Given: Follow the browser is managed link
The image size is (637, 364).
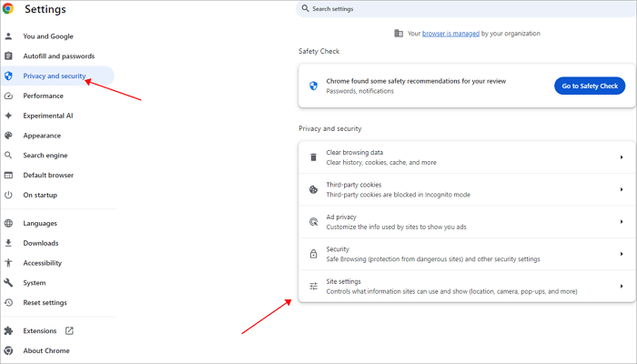Looking at the screenshot, I should click(450, 34).
